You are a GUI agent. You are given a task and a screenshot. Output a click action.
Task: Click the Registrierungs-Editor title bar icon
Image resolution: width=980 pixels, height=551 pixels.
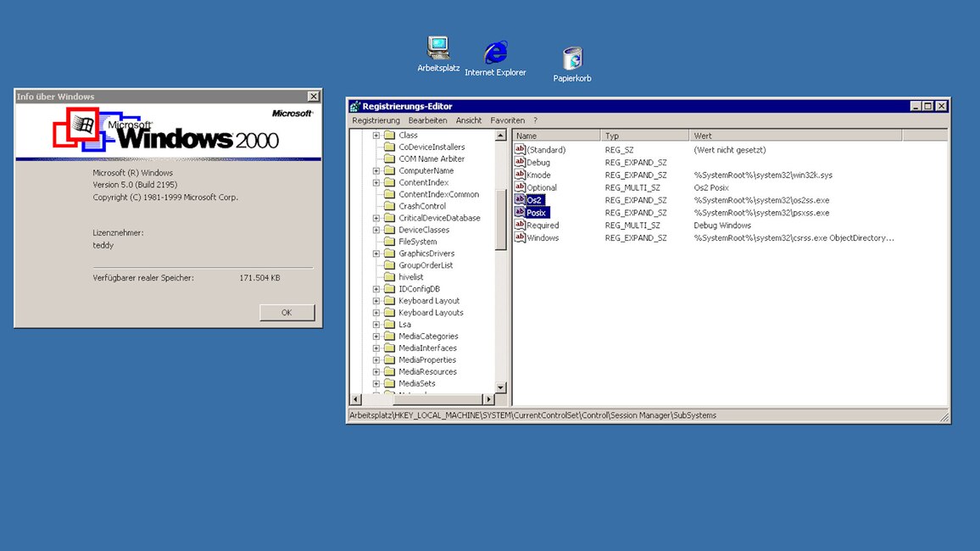[x=355, y=106]
